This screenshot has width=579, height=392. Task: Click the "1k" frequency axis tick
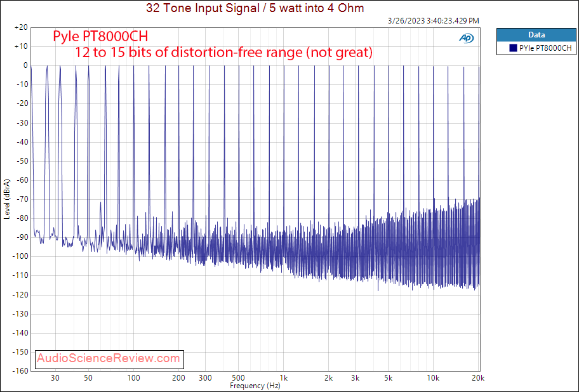point(283,378)
